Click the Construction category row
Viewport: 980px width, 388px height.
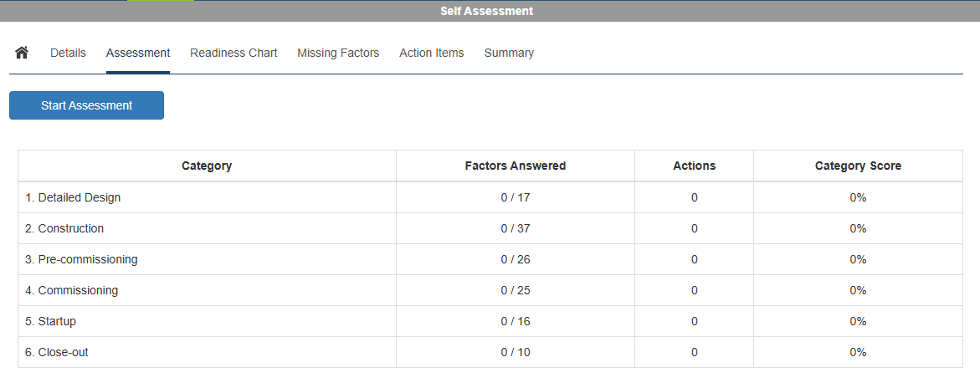click(x=64, y=228)
